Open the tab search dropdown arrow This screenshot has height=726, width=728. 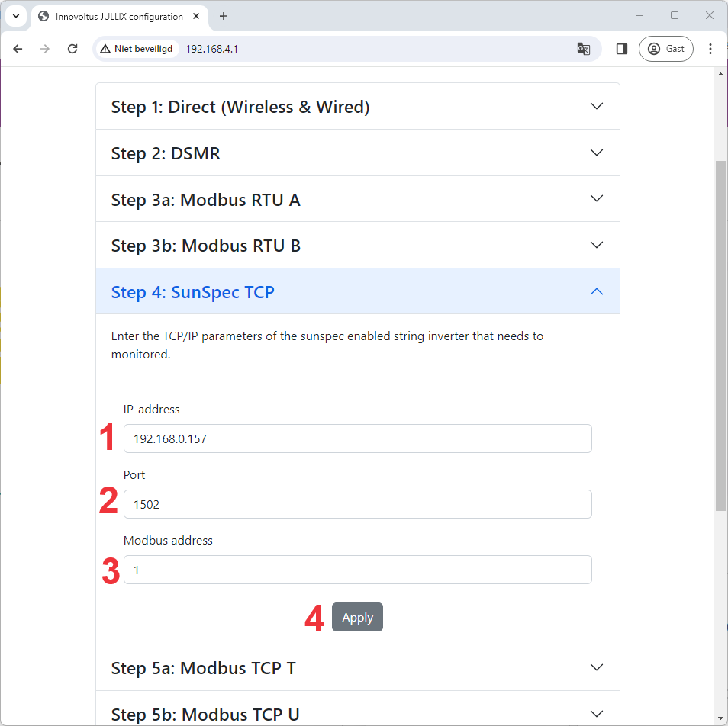pyautogui.click(x=16, y=16)
